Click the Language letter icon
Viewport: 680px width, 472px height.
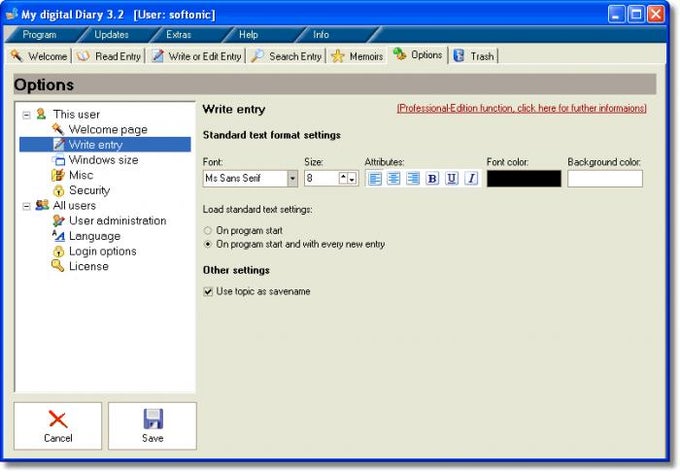58,236
